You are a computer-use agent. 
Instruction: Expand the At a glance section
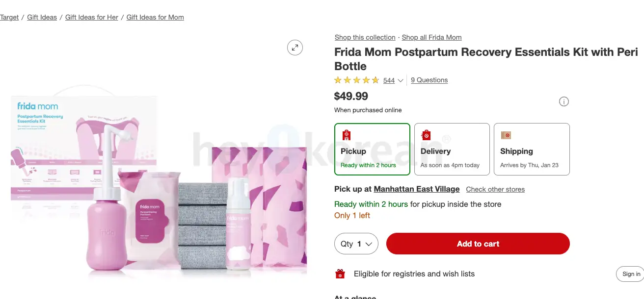point(355,297)
